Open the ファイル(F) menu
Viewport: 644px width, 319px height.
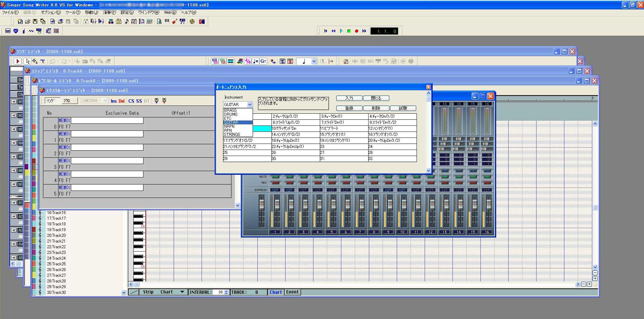point(10,12)
